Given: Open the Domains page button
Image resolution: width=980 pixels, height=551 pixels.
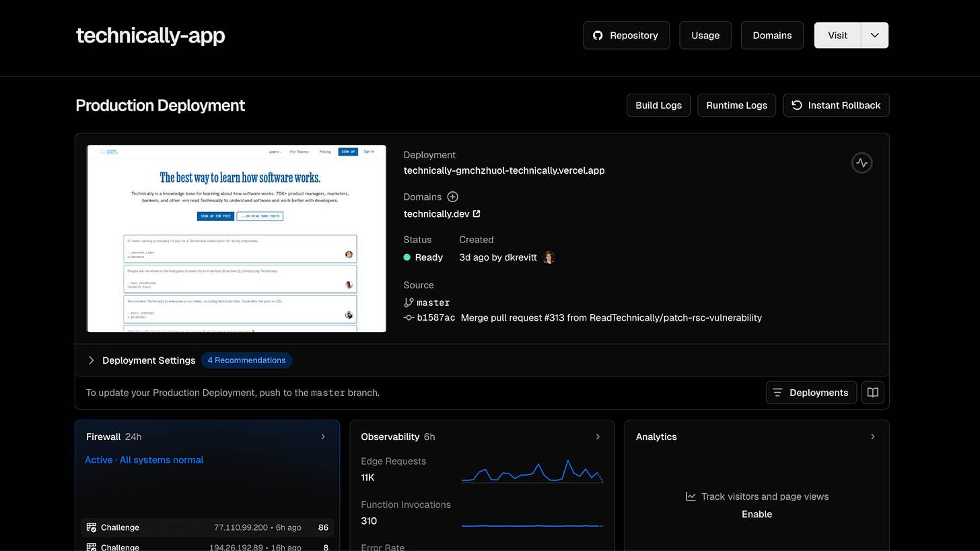Looking at the screenshot, I should tap(772, 35).
